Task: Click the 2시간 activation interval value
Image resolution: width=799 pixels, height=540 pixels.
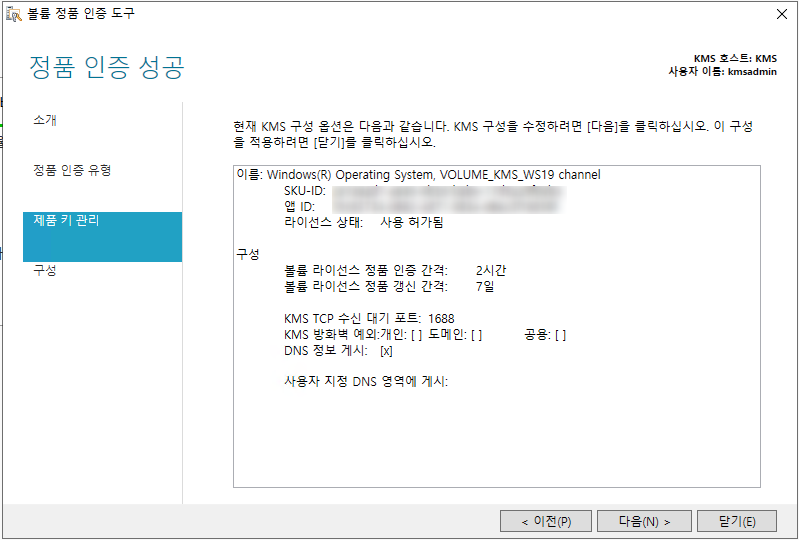Action: (x=491, y=271)
